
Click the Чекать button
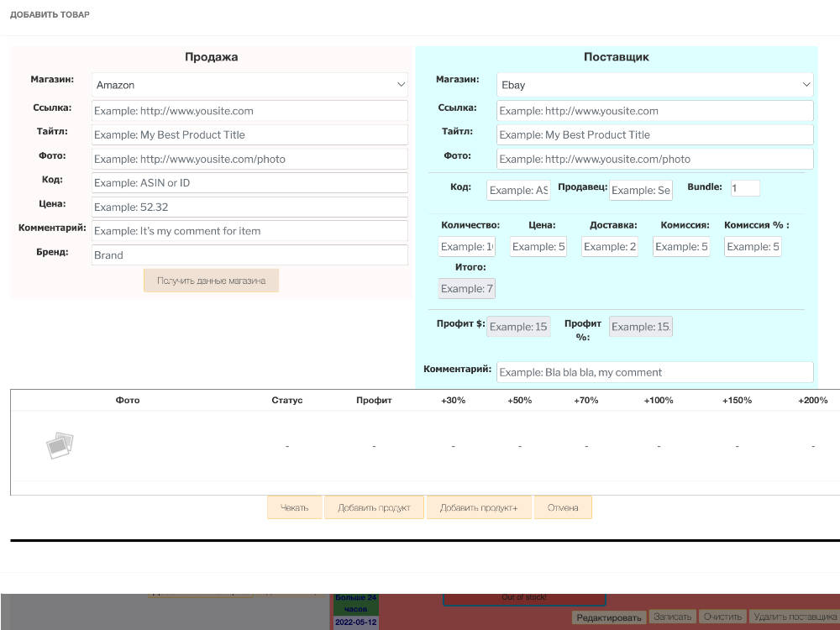tap(295, 507)
